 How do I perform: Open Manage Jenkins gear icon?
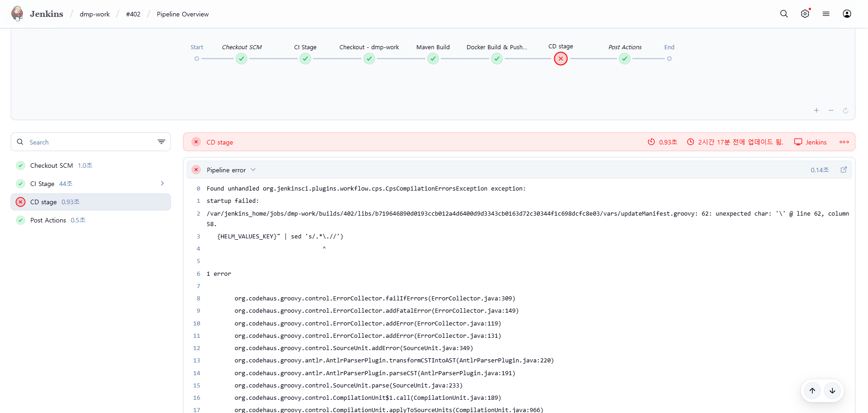tap(805, 14)
